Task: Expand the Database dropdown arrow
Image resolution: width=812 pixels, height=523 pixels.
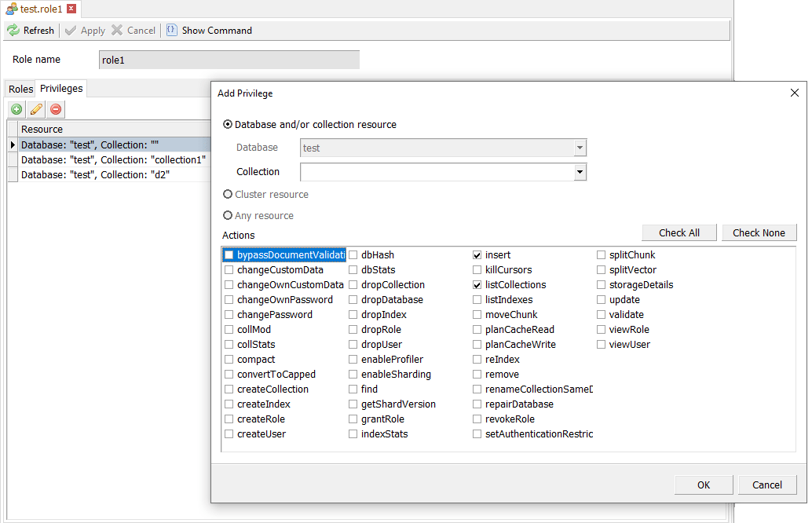Action: click(580, 148)
